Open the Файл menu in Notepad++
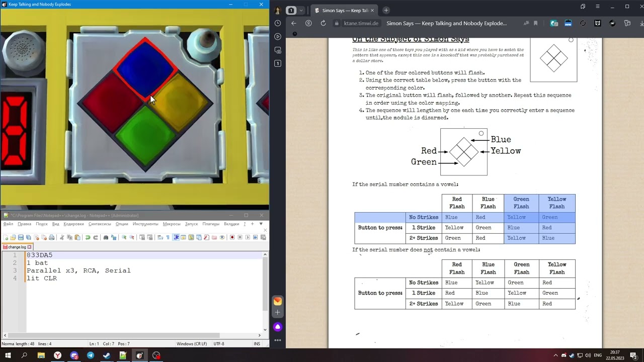Viewport: 644px width, 362px height. [x=8, y=224]
